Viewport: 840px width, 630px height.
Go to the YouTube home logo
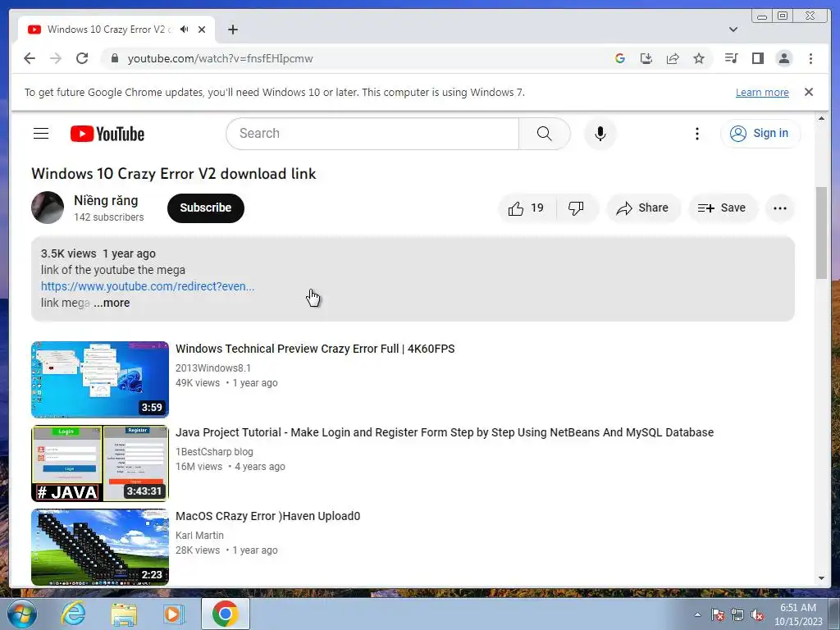pyautogui.click(x=107, y=134)
